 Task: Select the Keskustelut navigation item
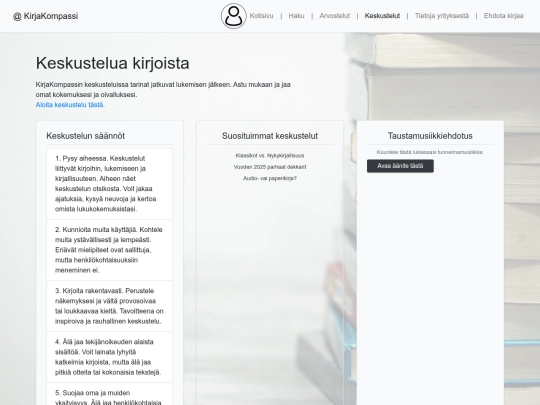click(x=382, y=16)
